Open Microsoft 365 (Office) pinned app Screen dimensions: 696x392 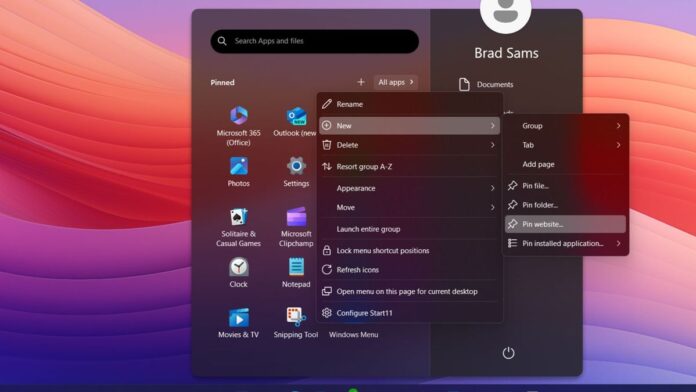238,125
